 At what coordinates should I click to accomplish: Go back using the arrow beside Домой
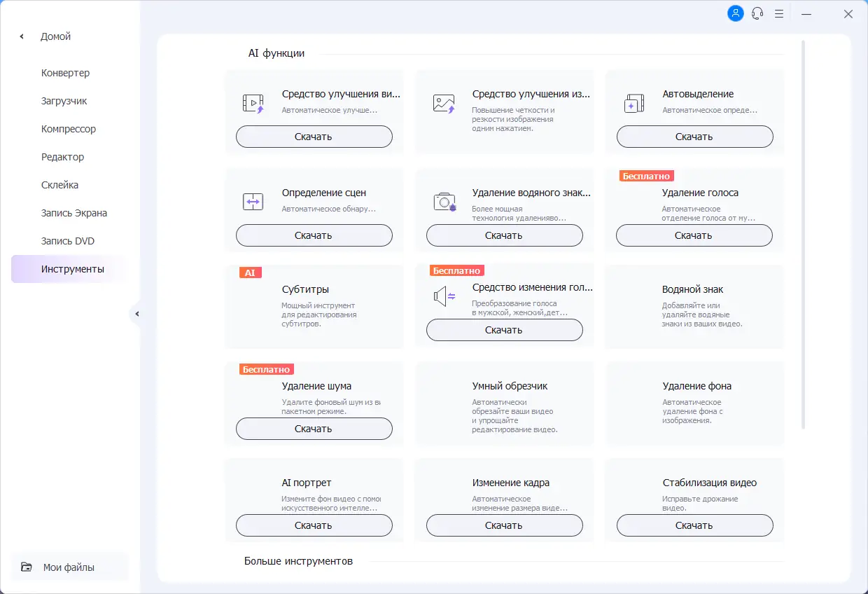point(22,36)
